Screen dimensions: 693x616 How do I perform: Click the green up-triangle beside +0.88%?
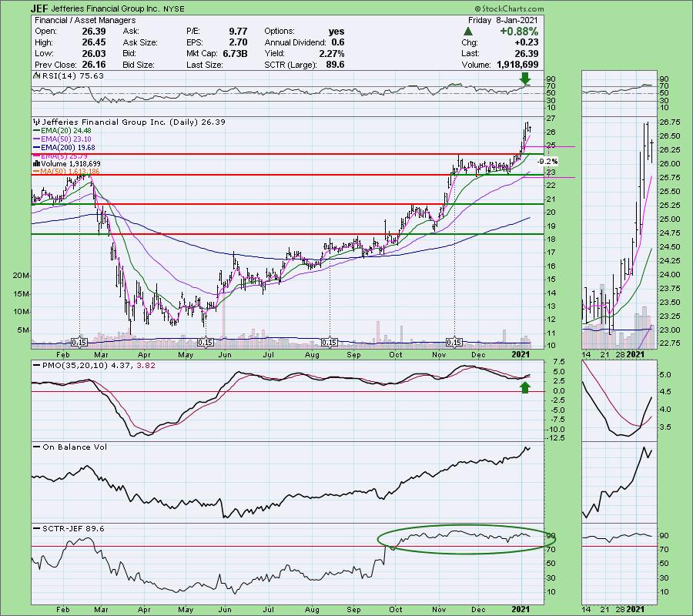pos(468,32)
